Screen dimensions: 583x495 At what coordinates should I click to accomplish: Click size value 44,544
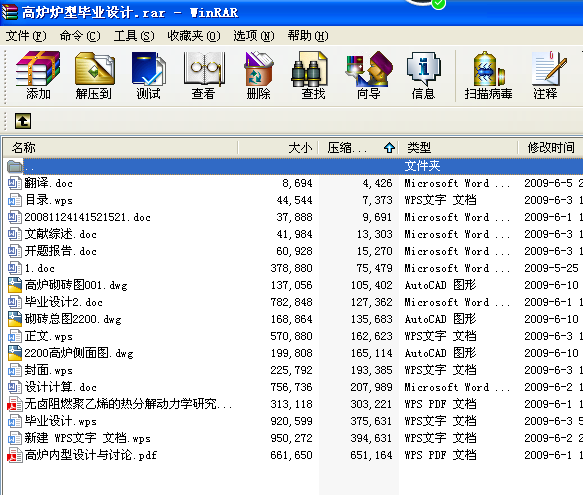[x=294, y=200]
